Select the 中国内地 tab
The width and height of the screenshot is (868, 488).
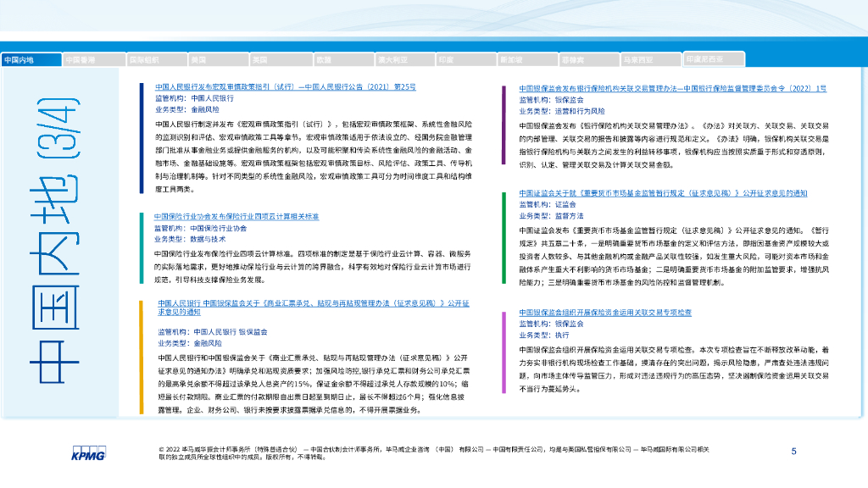pos(31,60)
